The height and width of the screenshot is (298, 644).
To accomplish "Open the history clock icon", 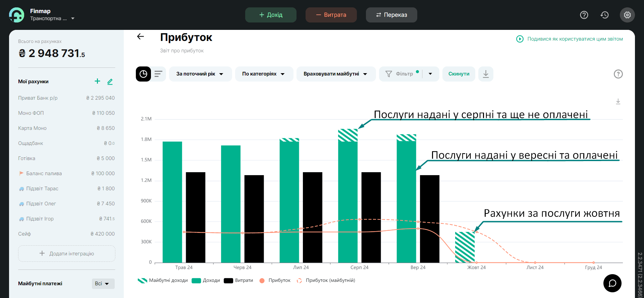I will pyautogui.click(x=604, y=15).
